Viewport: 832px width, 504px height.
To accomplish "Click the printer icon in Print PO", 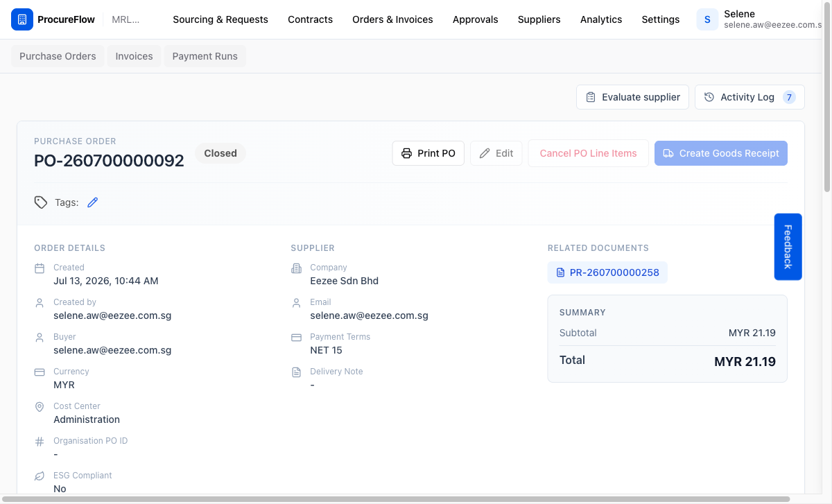I will click(x=407, y=153).
